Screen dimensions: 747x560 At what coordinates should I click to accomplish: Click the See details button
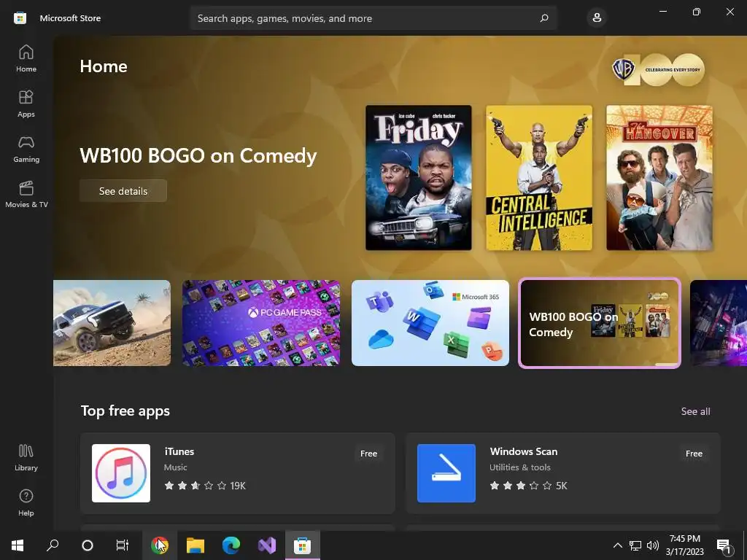click(123, 191)
